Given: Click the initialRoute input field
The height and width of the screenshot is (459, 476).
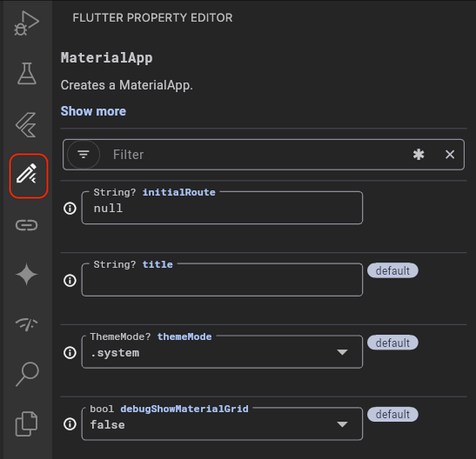Looking at the screenshot, I should 222,209.
